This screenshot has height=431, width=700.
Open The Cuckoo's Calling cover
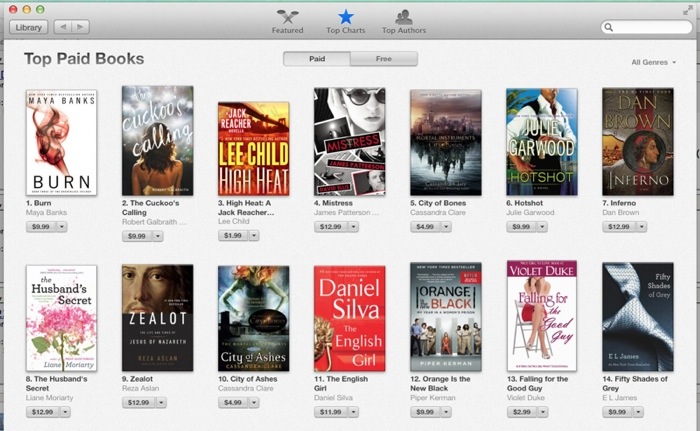(x=158, y=141)
